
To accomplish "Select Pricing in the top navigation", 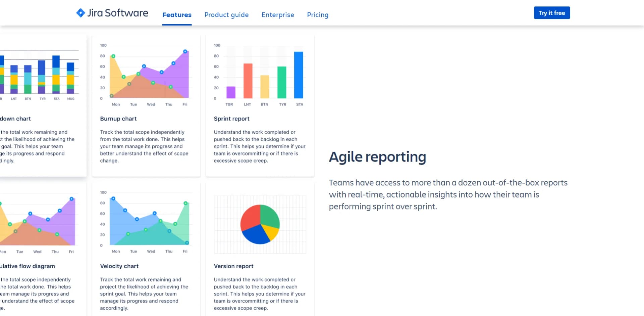I will coord(318,15).
